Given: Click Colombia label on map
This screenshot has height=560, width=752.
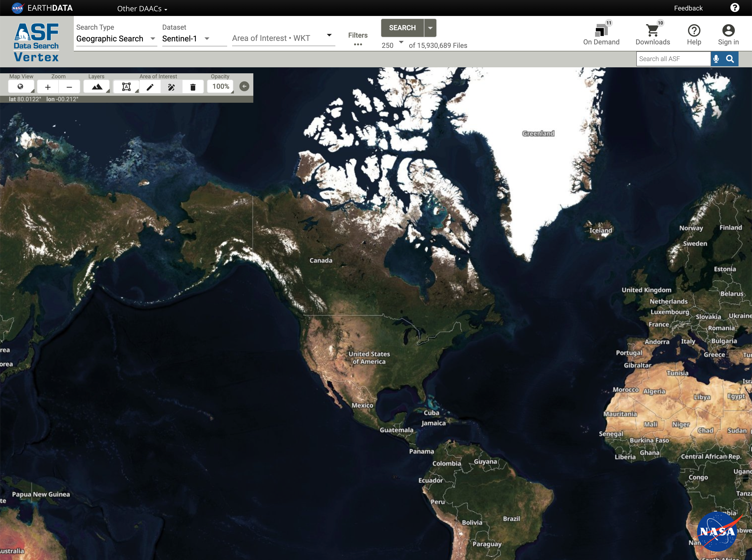Looking at the screenshot, I should (x=447, y=464).
